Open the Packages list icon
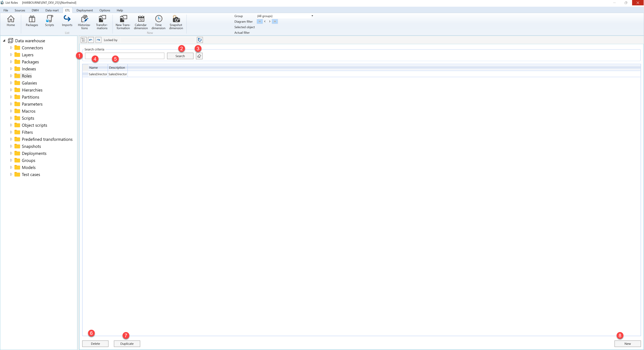The image size is (644, 350). coord(32,21)
